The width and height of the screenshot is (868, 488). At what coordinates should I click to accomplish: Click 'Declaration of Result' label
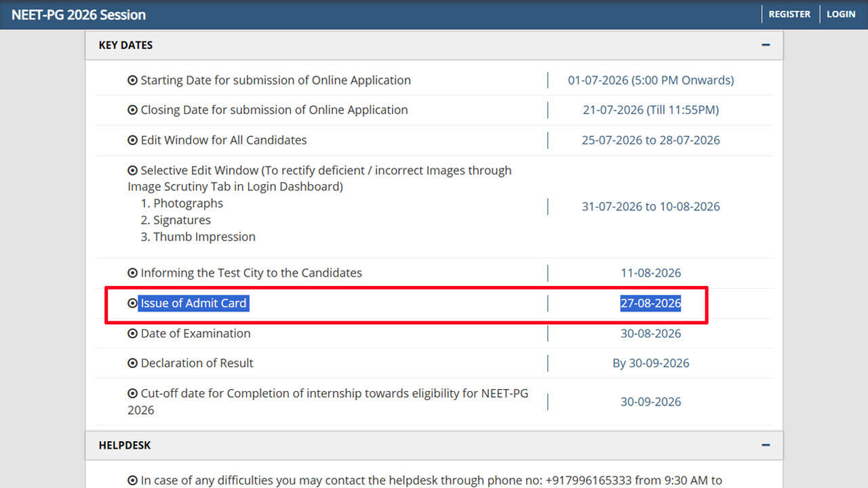click(197, 363)
